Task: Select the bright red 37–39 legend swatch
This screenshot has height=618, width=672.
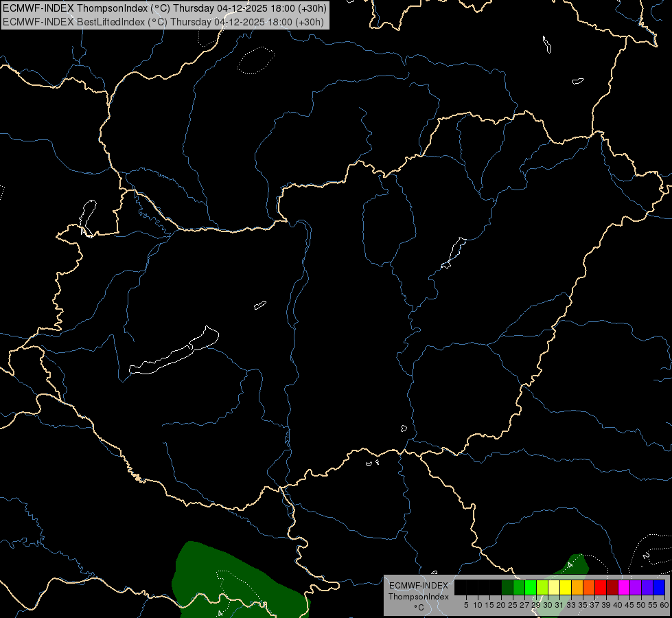Action: click(x=601, y=588)
